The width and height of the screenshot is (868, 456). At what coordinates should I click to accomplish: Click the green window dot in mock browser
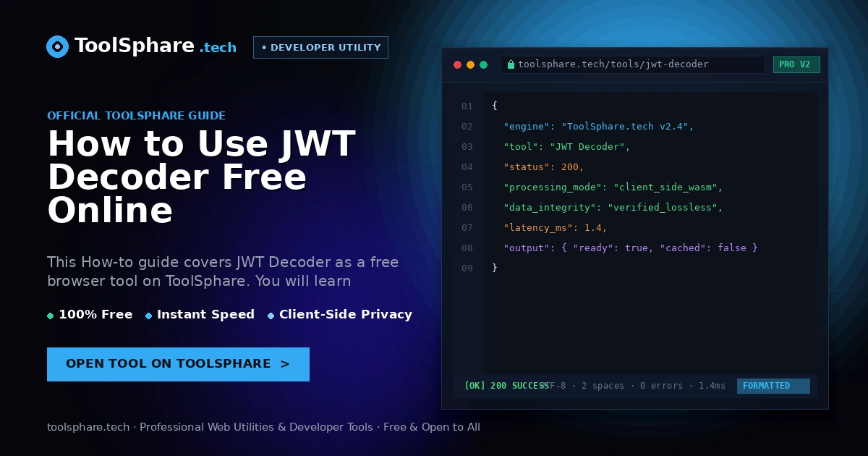[483, 64]
